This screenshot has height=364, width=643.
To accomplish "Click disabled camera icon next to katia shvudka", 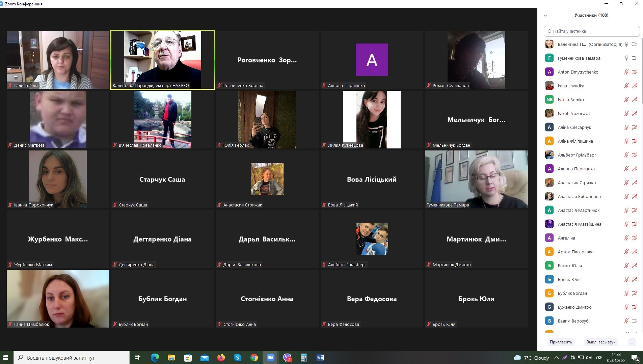I will pyautogui.click(x=635, y=86).
